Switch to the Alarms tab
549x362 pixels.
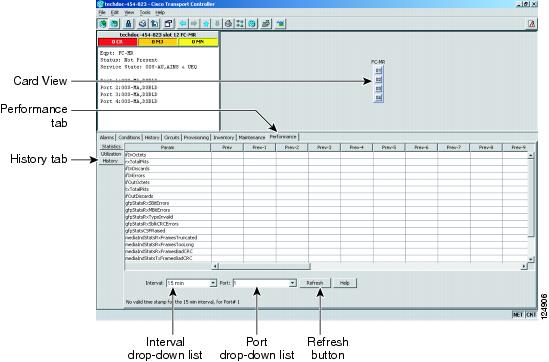point(107,138)
